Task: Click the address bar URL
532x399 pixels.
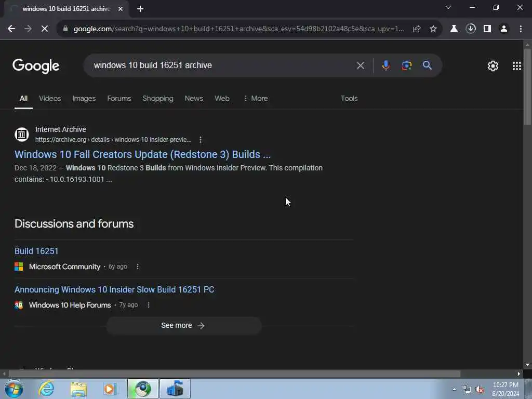Action: click(238, 29)
